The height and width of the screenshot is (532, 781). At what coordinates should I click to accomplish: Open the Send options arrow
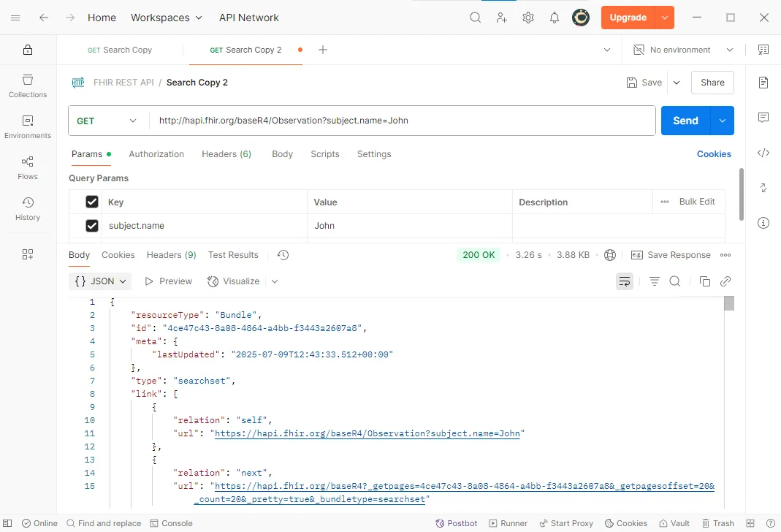[723, 121]
